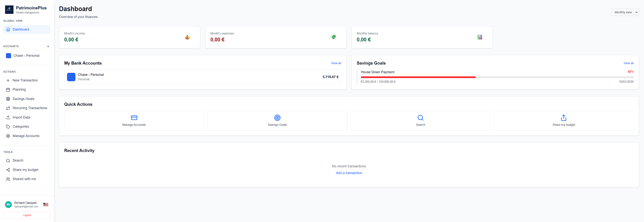Open Manage Accounts gear icon
The image size is (644, 222).
click(x=8, y=136)
